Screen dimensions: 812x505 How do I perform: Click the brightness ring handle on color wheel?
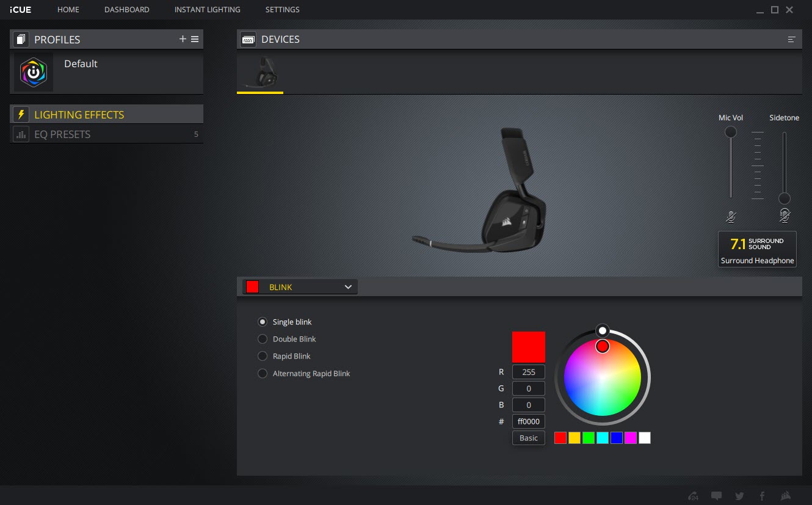(603, 330)
